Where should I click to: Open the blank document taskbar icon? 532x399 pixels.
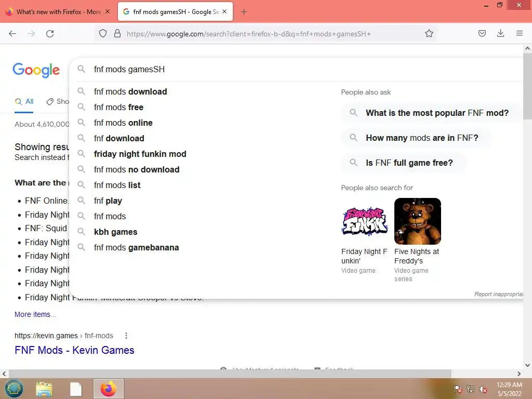click(76, 389)
